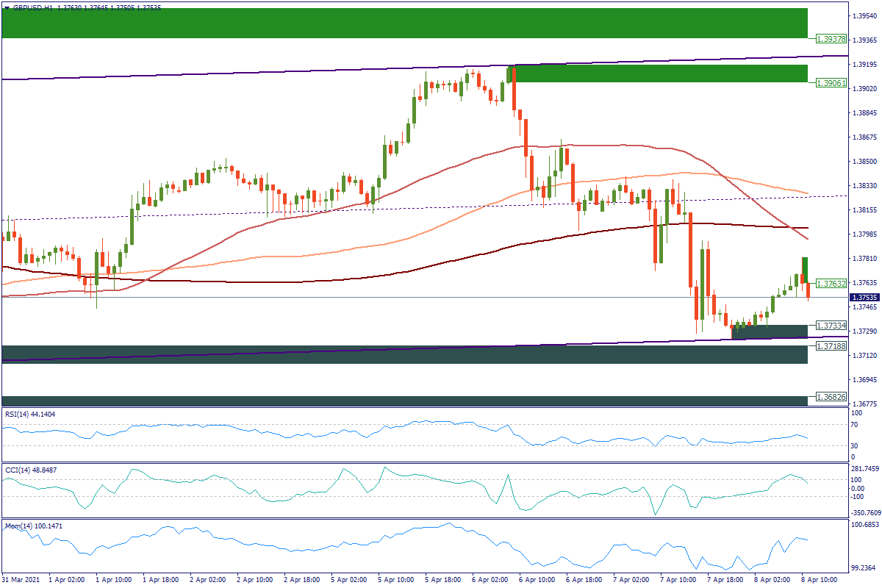Screen dimensions: 882x588
Task: Click the 1.37632 price tag
Action: [x=831, y=283]
